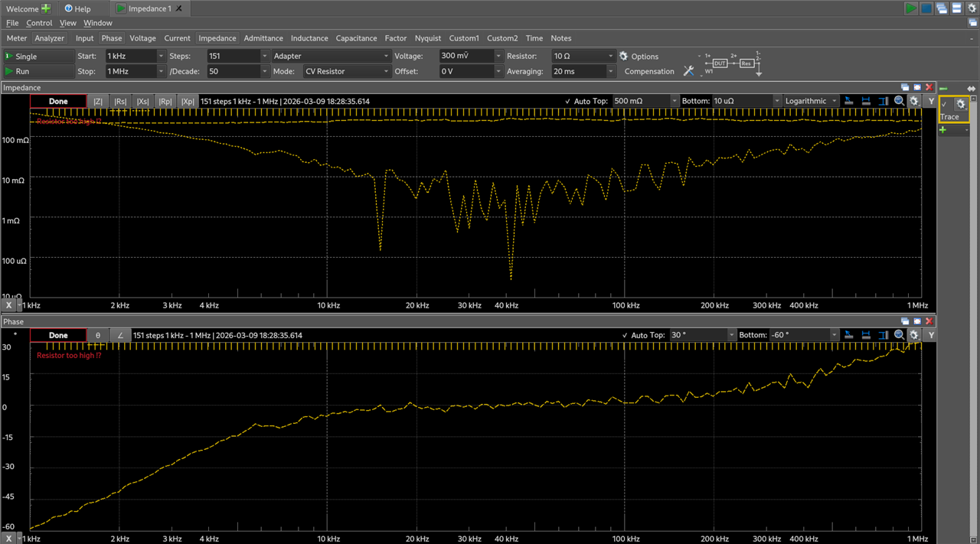This screenshot has height=544, width=980.
Task: Toggle the |Z| trace button
Action: coord(98,101)
